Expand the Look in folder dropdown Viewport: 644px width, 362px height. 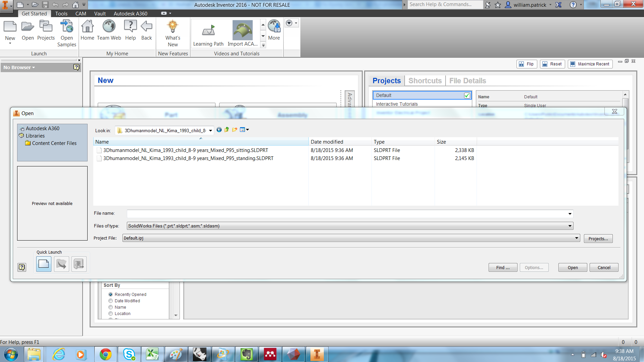click(210, 131)
